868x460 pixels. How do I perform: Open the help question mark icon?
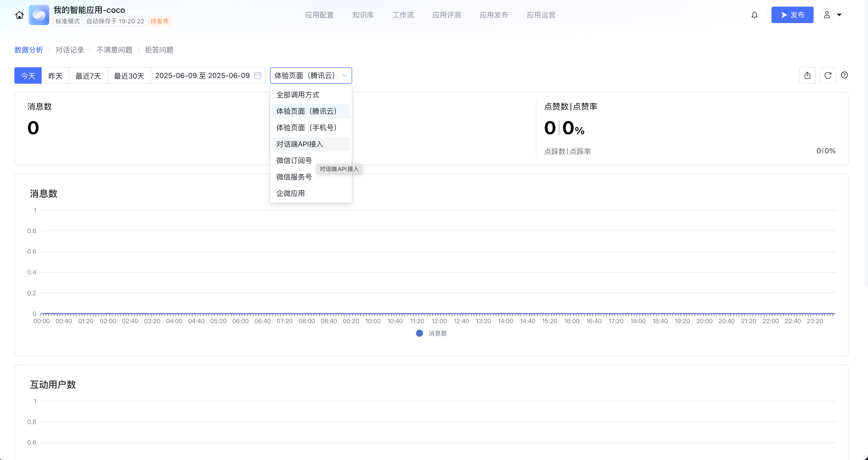[x=844, y=75]
